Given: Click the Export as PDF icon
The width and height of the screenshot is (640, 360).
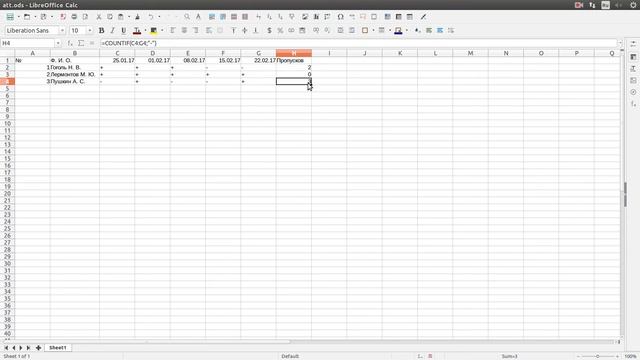Looking at the screenshot, I should (x=63, y=17).
